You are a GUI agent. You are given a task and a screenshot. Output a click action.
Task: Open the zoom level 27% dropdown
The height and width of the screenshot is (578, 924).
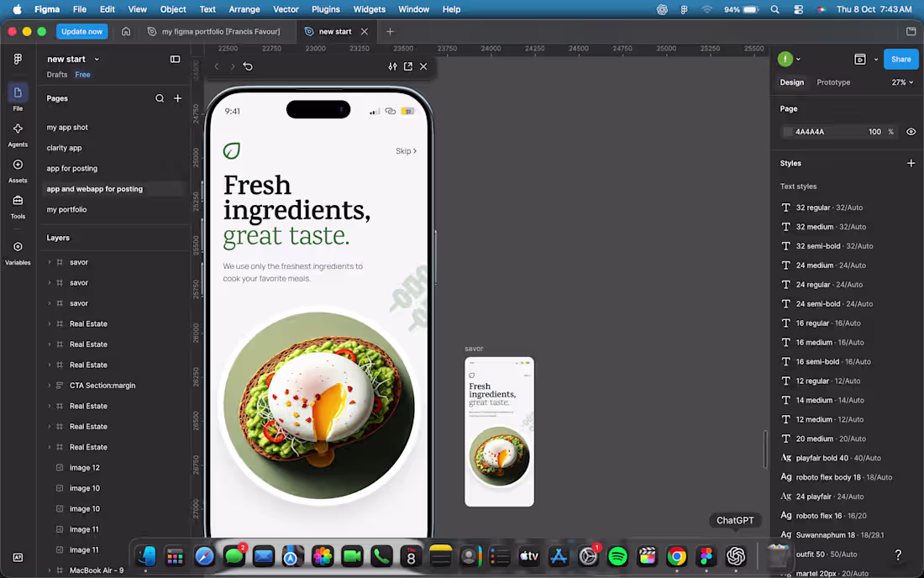[902, 82]
